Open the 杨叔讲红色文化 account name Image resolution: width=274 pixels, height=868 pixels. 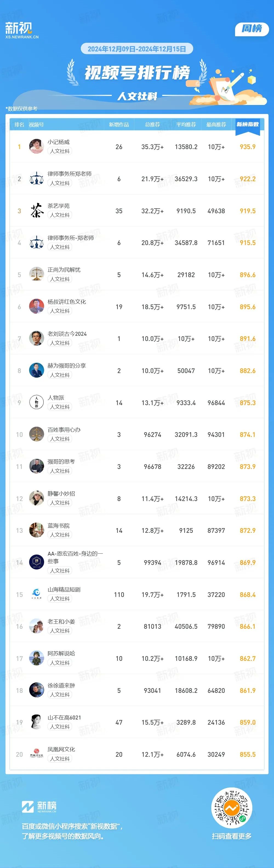67,302
